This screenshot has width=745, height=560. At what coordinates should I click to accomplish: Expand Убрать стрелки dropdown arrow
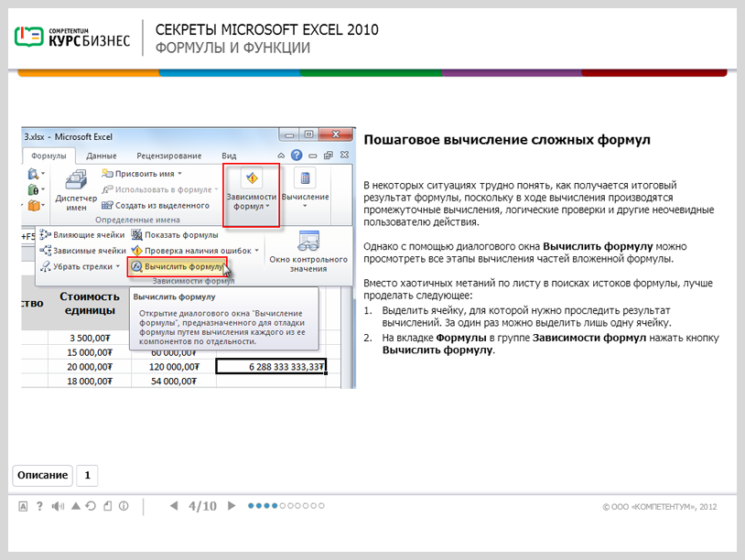pos(118,266)
